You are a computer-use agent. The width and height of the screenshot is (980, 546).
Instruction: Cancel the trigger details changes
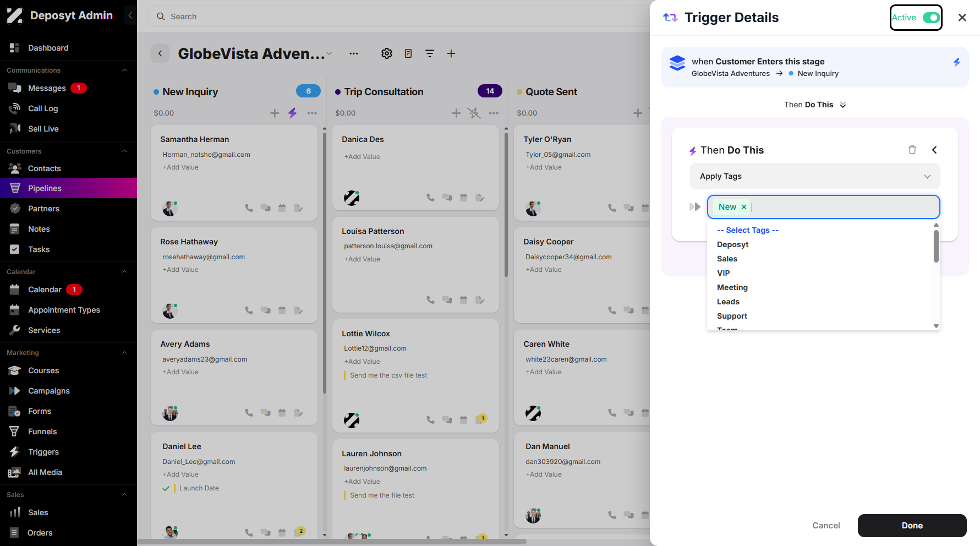tap(826, 526)
